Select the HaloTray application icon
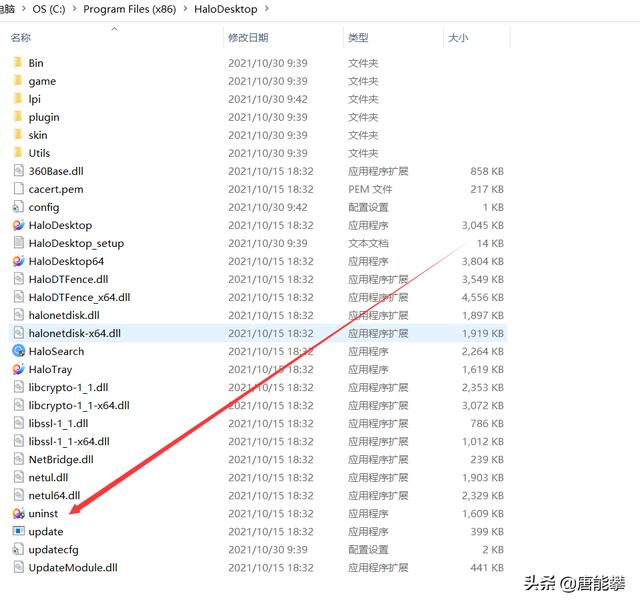 18,369
